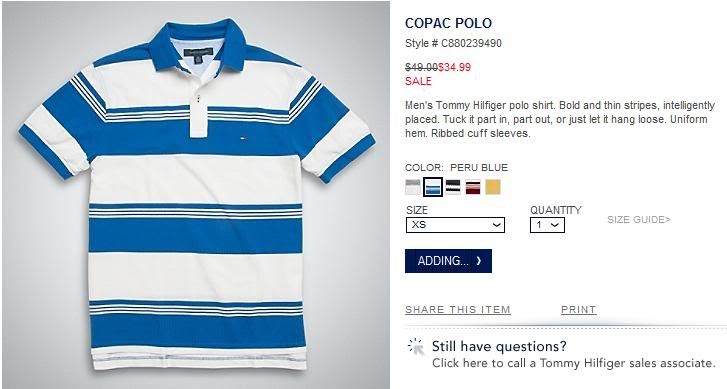Choose the solid yellow color swatch
The image size is (727, 389).
point(493,187)
